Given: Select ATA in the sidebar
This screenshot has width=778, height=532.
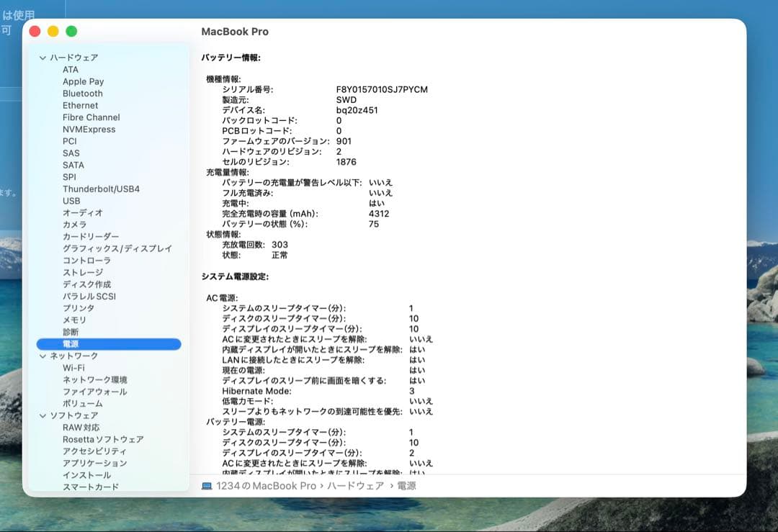Looking at the screenshot, I should pyautogui.click(x=71, y=70).
